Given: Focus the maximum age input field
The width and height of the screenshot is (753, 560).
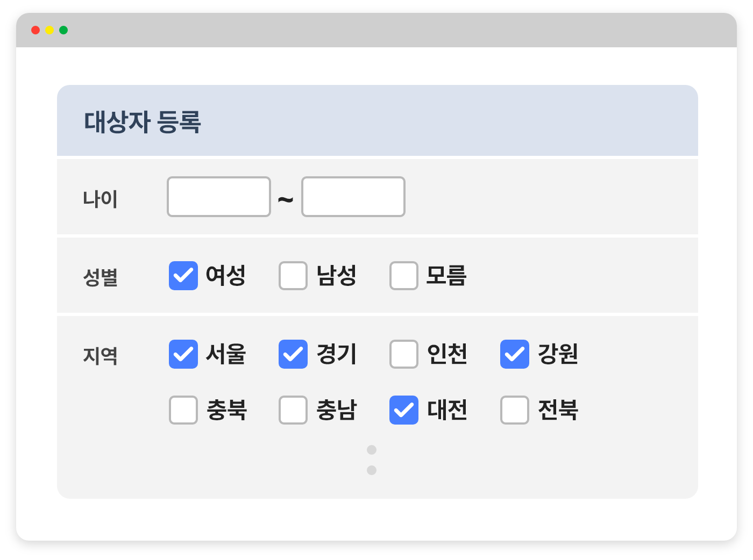Looking at the screenshot, I should click(x=353, y=197).
